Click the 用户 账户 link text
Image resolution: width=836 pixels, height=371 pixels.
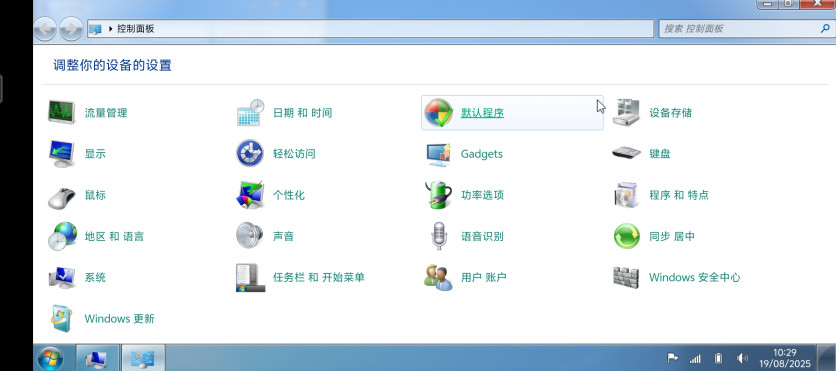[x=484, y=277]
